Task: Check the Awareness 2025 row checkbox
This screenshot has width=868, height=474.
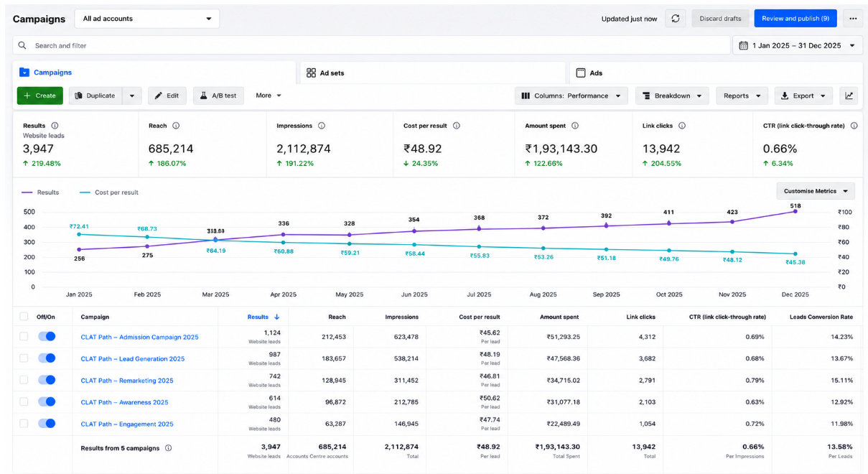Action: pyautogui.click(x=24, y=401)
